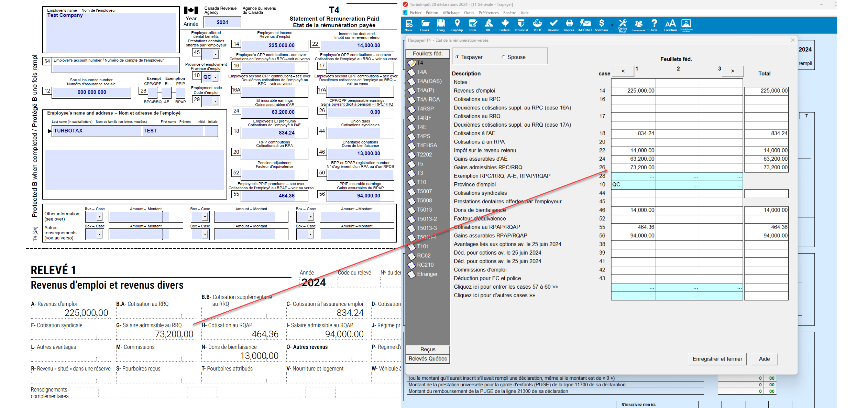Open the Affichage menu

(451, 13)
